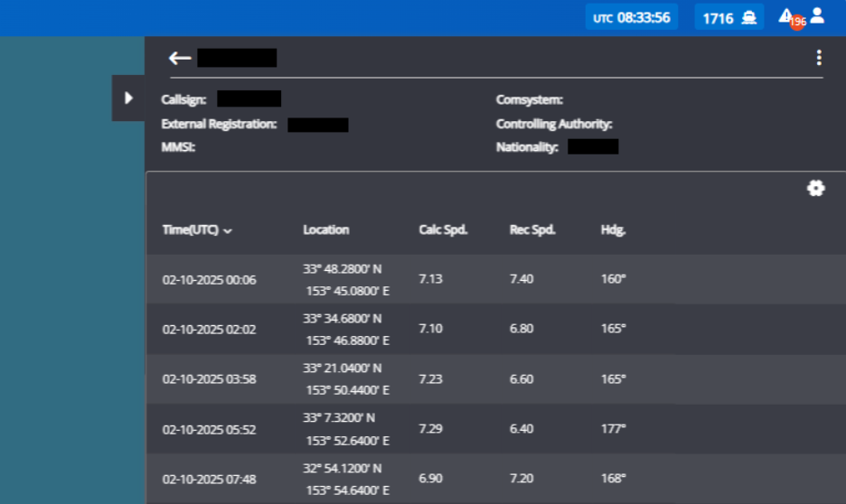This screenshot has width=846, height=504.
Task: Click the Nationality label
Action: point(527,147)
